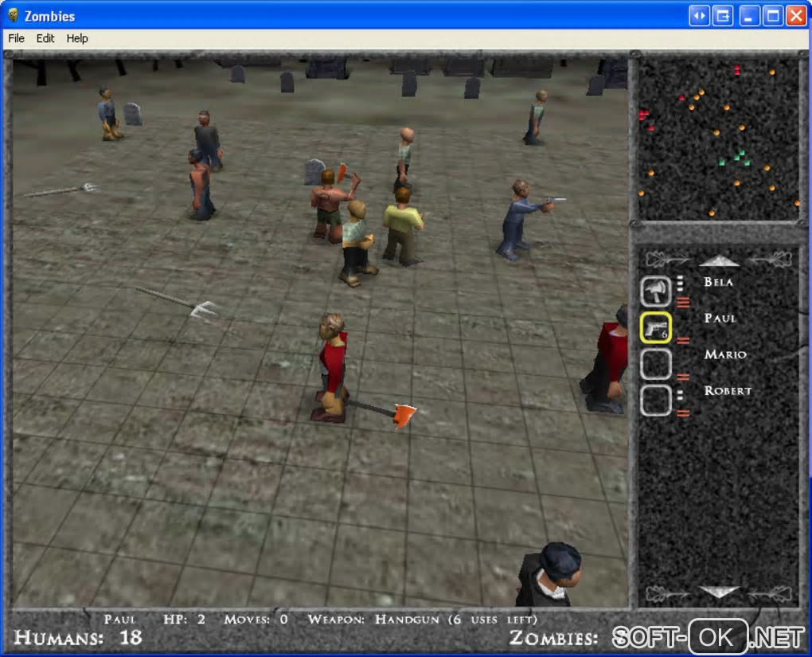Select Bela's axe weapon slot
The width and height of the screenshot is (812, 657).
point(656,291)
